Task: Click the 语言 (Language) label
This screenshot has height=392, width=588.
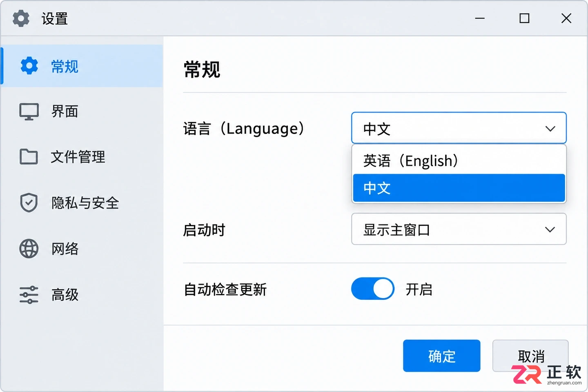Action: point(244,129)
